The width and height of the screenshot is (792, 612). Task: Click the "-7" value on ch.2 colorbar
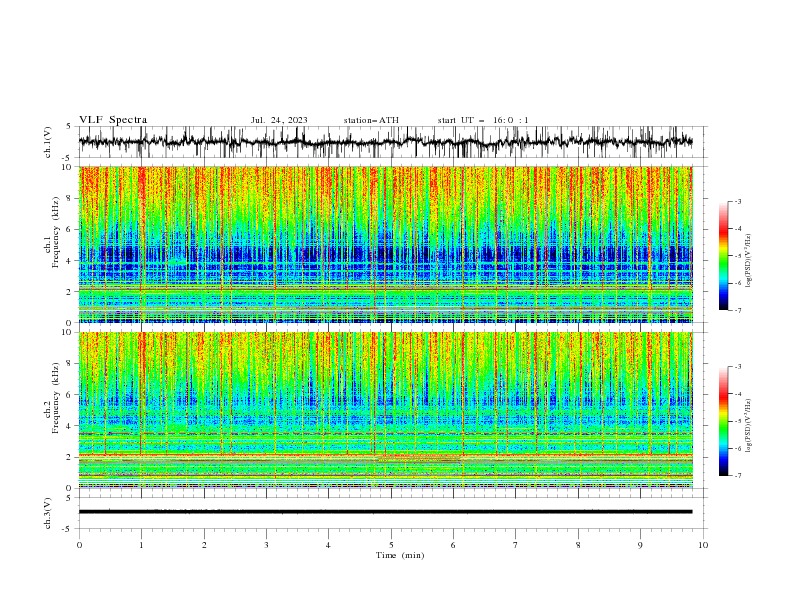coord(738,476)
